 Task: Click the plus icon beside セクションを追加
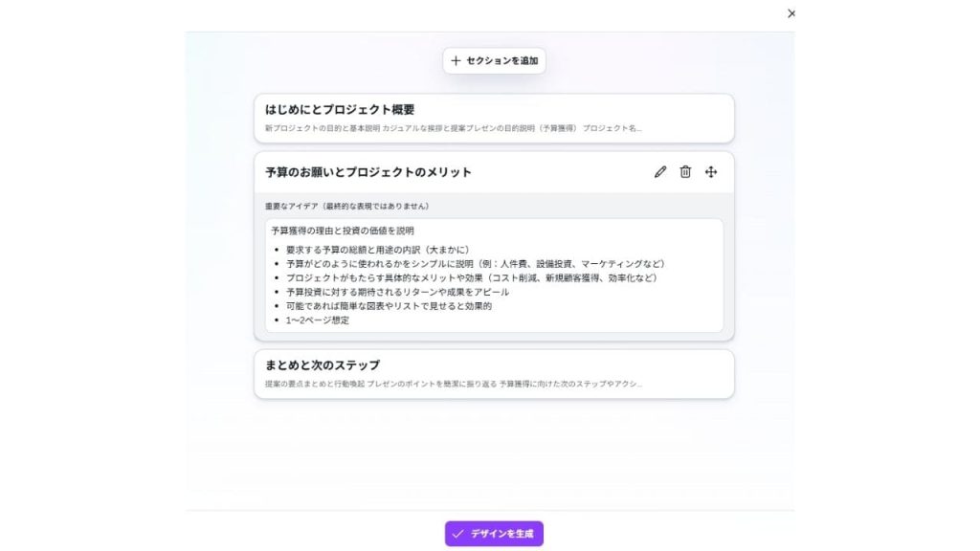(x=456, y=61)
